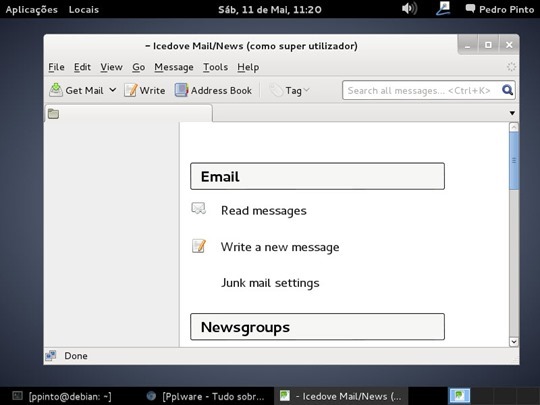Expand the Tag dropdown menu
Image resolution: width=540 pixels, height=405 pixels.
click(307, 90)
